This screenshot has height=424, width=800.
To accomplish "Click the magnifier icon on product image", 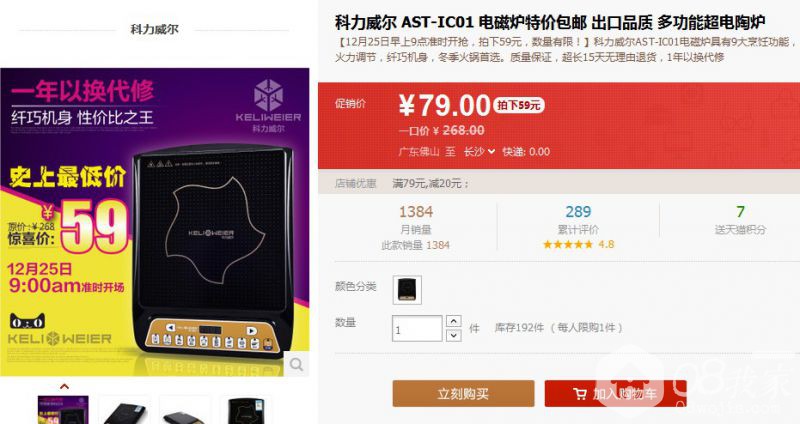I will click(296, 364).
